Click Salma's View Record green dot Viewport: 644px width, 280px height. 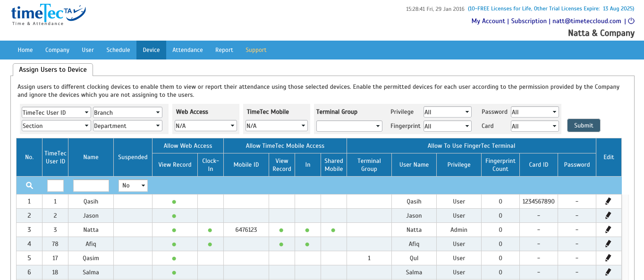[174, 273]
